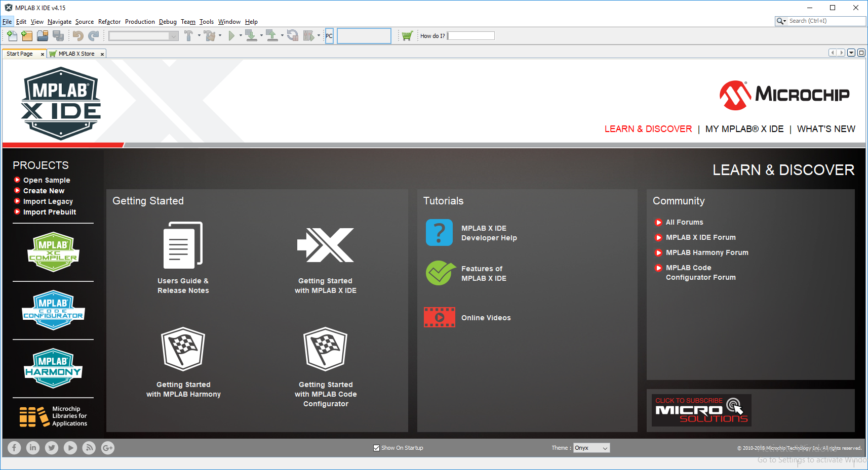Open the MPLAB Harmony logo in sidebar

(53, 368)
